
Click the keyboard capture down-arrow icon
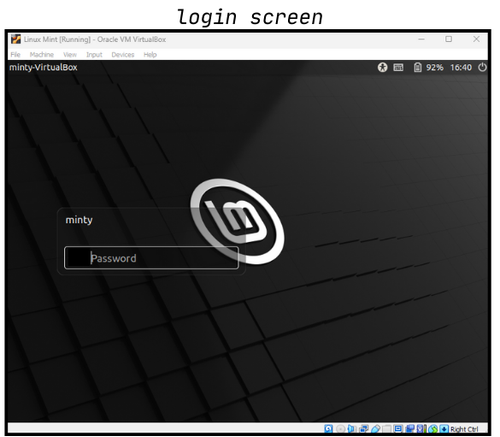click(x=444, y=429)
